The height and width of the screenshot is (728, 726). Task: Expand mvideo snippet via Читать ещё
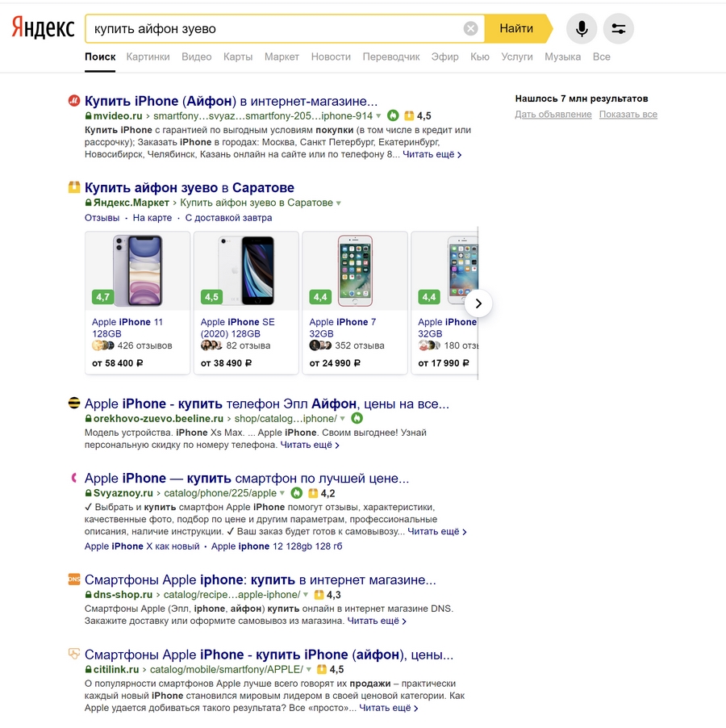[432, 154]
